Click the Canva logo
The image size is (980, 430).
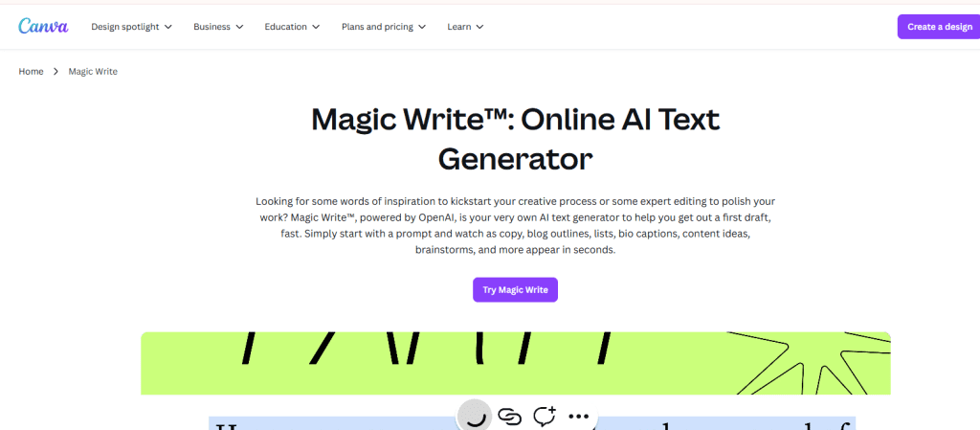pos(43,26)
